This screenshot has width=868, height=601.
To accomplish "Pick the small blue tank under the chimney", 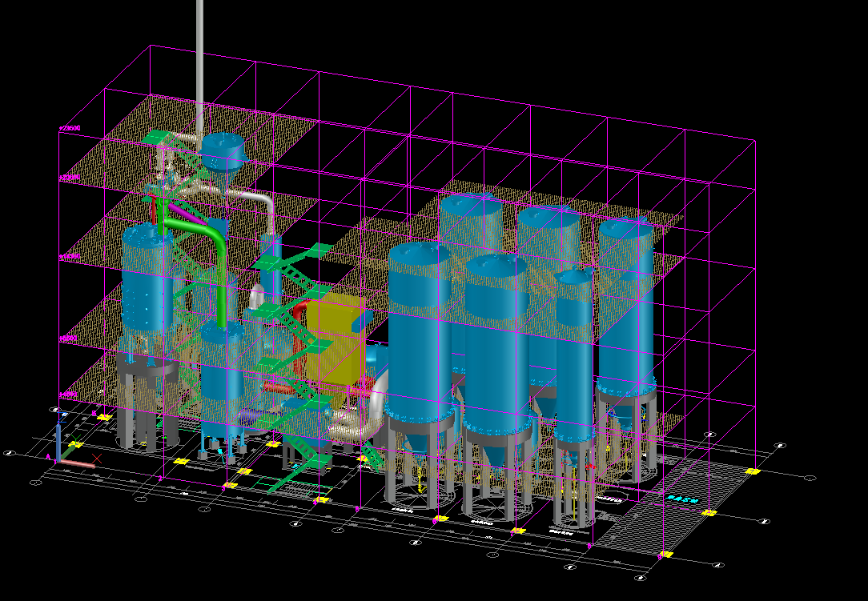I will point(223,150).
